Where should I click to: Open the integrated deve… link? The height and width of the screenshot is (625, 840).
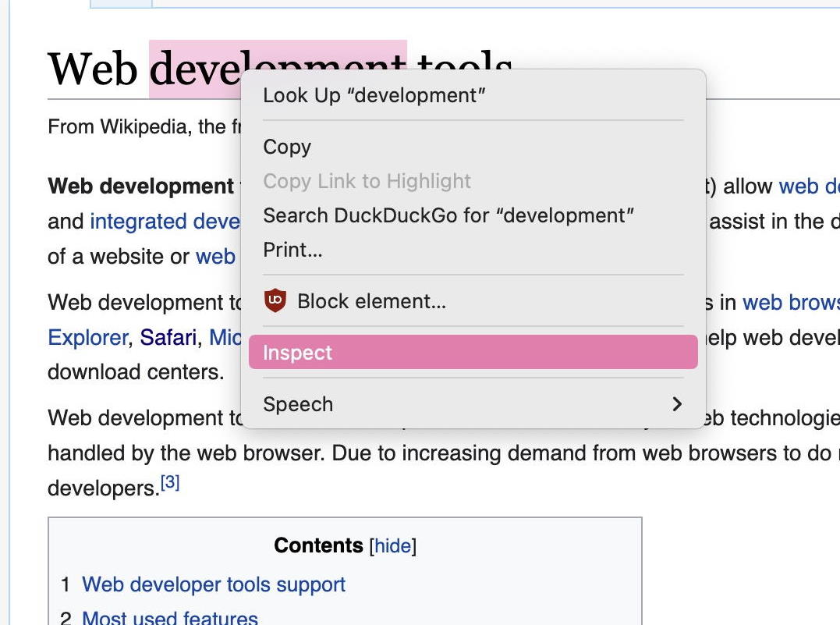[165, 222]
